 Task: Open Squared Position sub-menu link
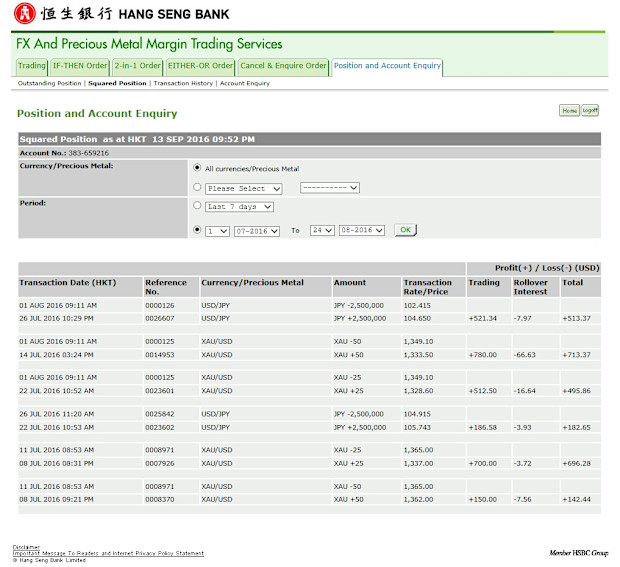pyautogui.click(x=117, y=83)
